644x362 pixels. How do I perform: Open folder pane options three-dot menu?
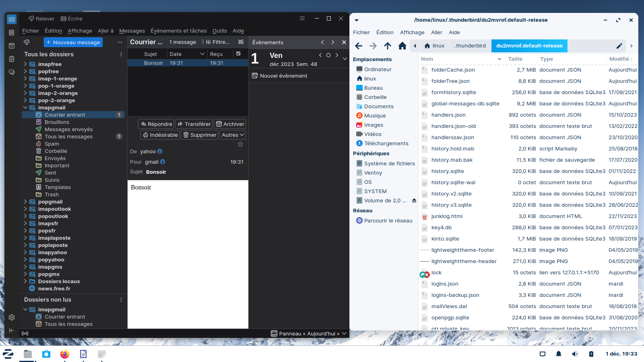(120, 42)
